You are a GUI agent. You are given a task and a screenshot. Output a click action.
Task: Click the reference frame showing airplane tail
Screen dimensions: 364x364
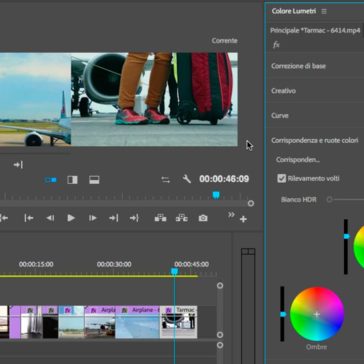pos(35,99)
